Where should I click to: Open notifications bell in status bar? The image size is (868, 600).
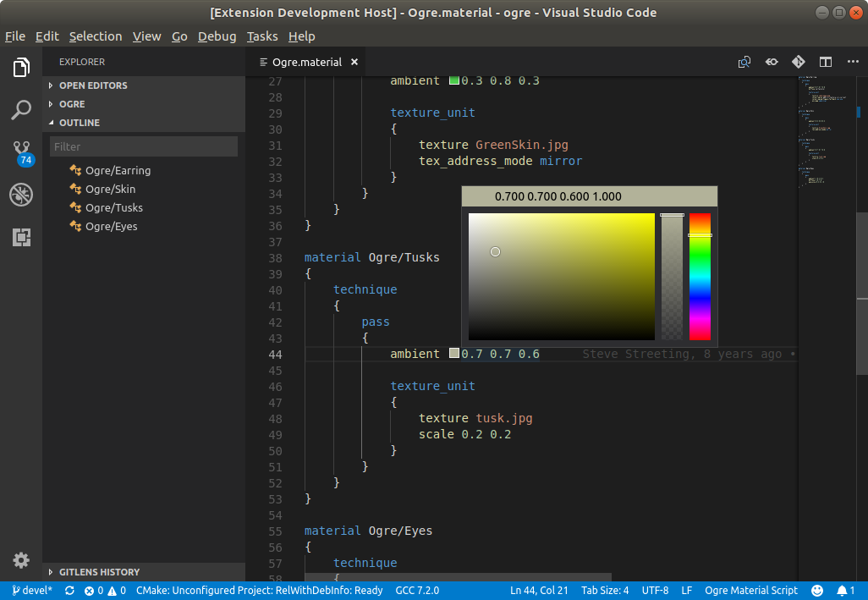(846, 591)
